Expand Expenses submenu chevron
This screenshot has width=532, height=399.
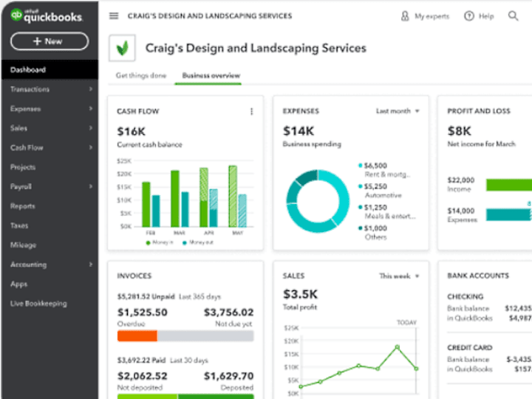point(91,109)
